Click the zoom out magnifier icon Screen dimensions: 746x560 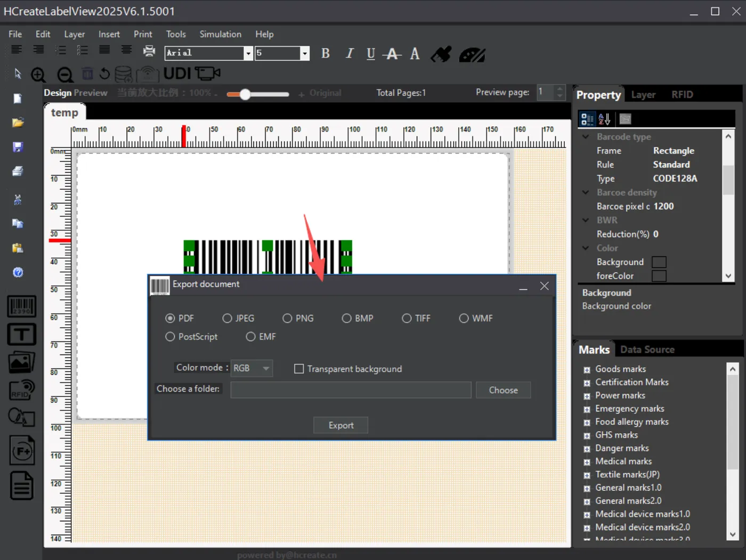65,75
